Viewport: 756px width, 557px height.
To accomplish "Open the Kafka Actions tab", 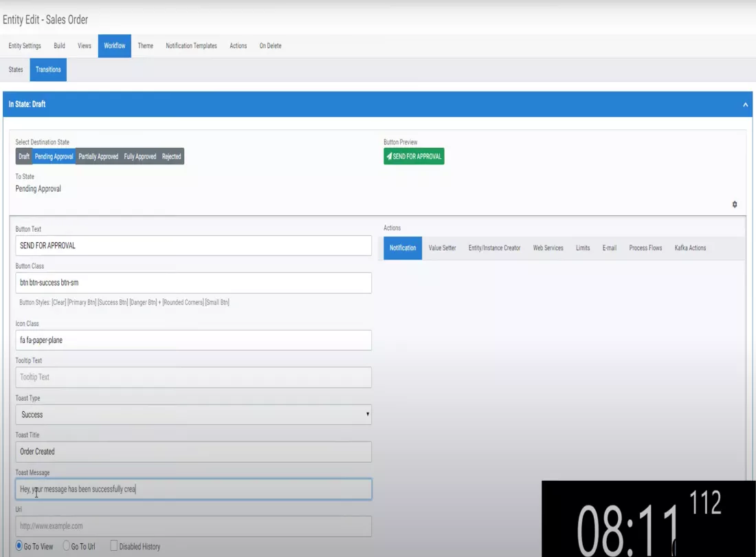I will point(691,248).
